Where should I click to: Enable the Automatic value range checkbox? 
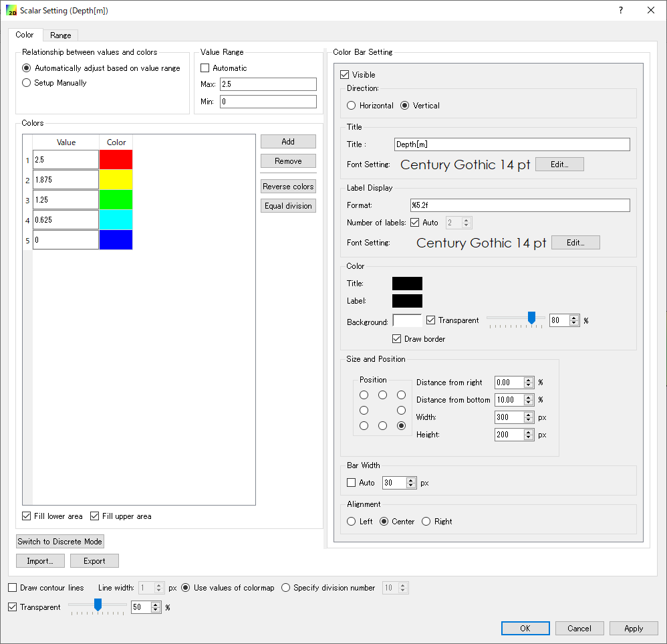(205, 68)
